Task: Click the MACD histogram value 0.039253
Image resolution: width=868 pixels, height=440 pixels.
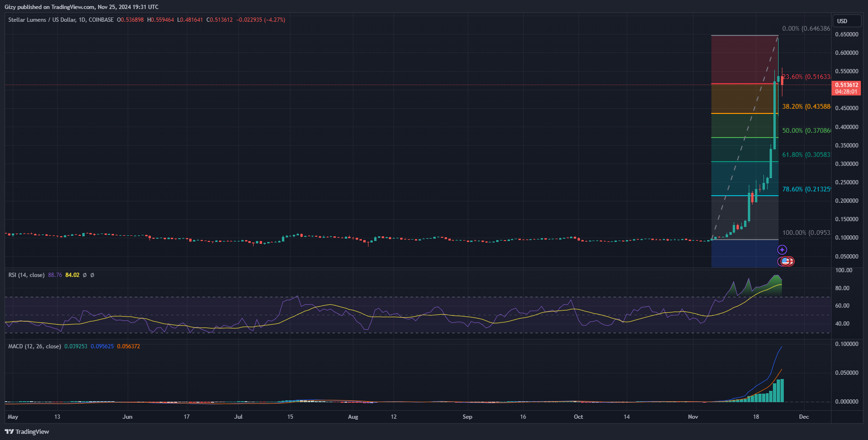Action: click(x=76, y=346)
